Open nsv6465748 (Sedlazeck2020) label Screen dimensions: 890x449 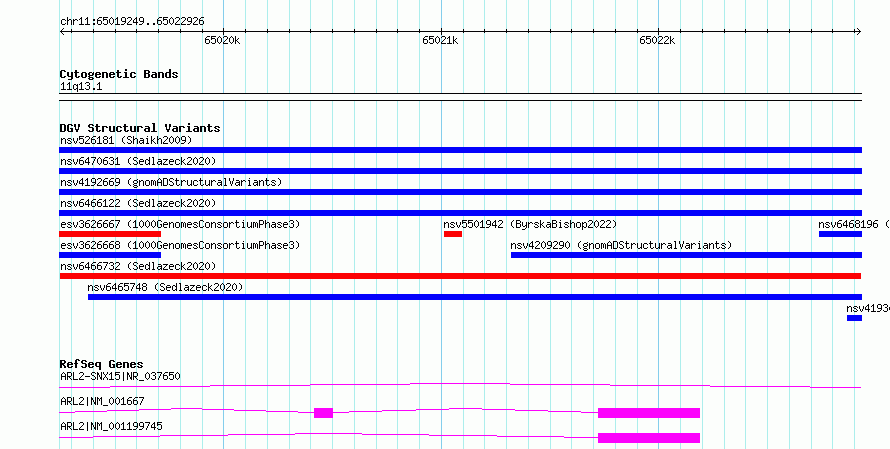165,287
